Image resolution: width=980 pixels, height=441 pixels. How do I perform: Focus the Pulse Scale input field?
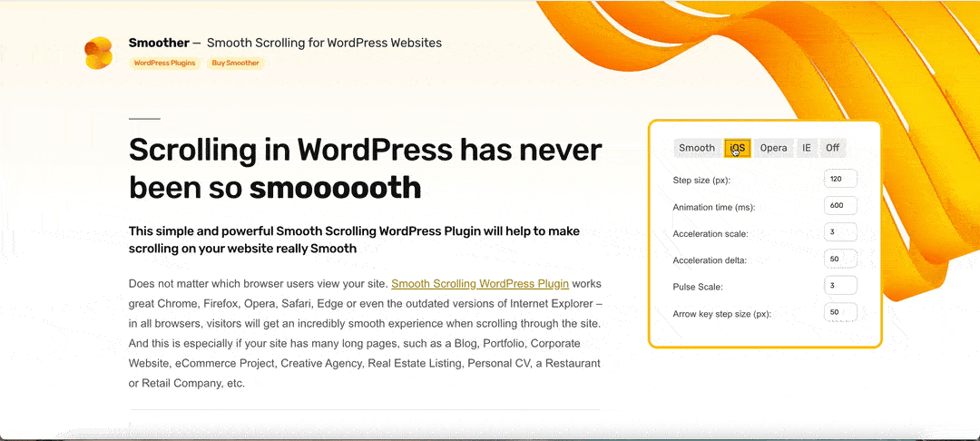click(x=840, y=285)
